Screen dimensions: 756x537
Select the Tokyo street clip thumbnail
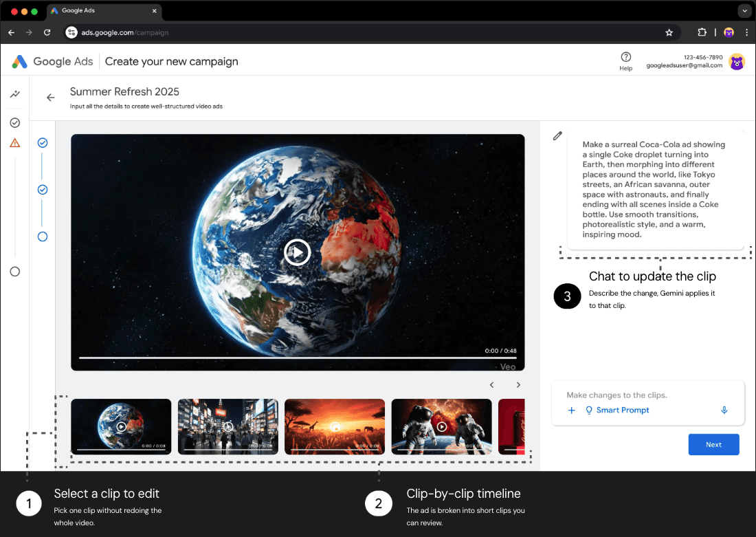(x=228, y=426)
